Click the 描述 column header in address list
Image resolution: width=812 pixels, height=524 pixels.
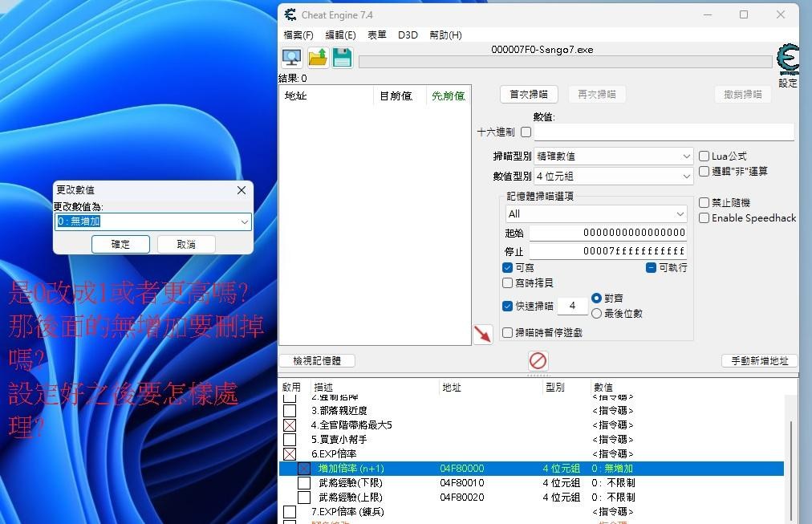tap(375, 388)
